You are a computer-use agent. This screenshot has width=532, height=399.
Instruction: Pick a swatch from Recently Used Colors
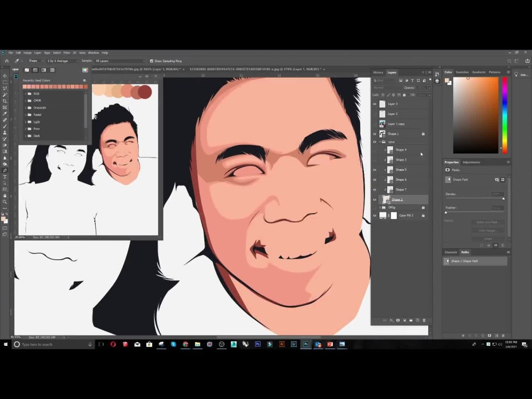tap(32, 87)
